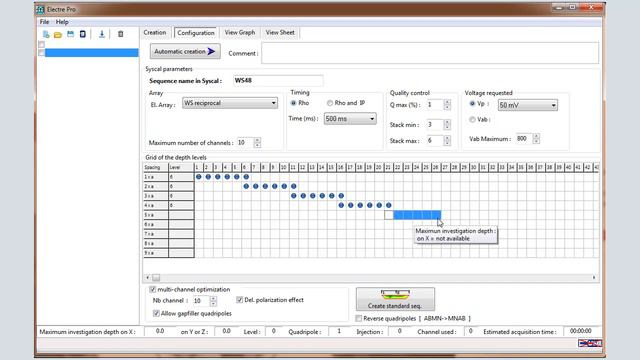Switch to the Creation tab

click(x=155, y=33)
